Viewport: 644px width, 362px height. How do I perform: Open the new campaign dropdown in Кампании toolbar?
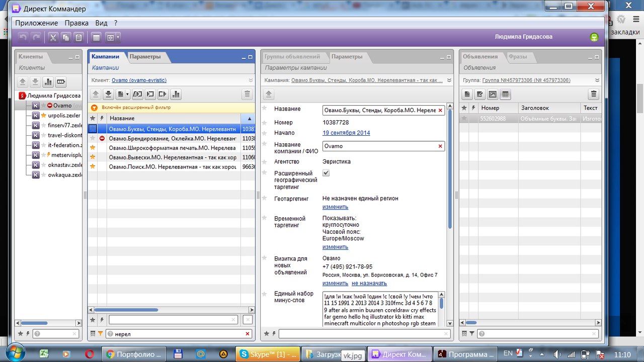pos(123,94)
